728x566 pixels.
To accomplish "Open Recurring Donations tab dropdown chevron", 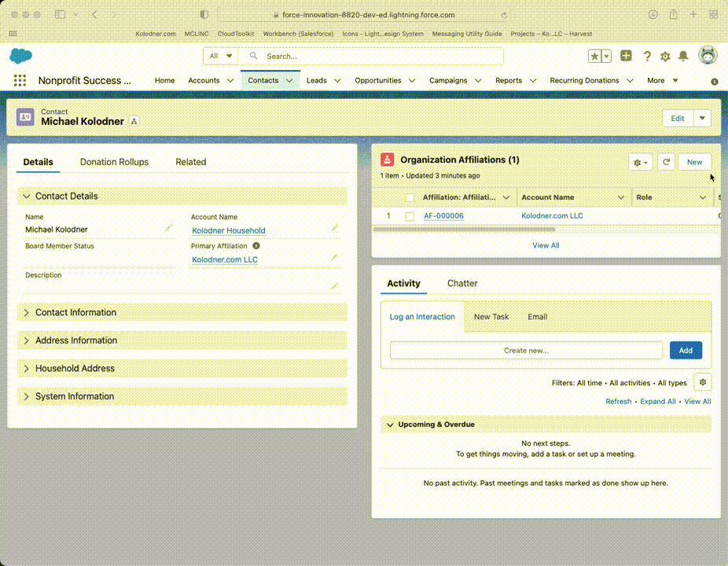I will click(x=630, y=81).
